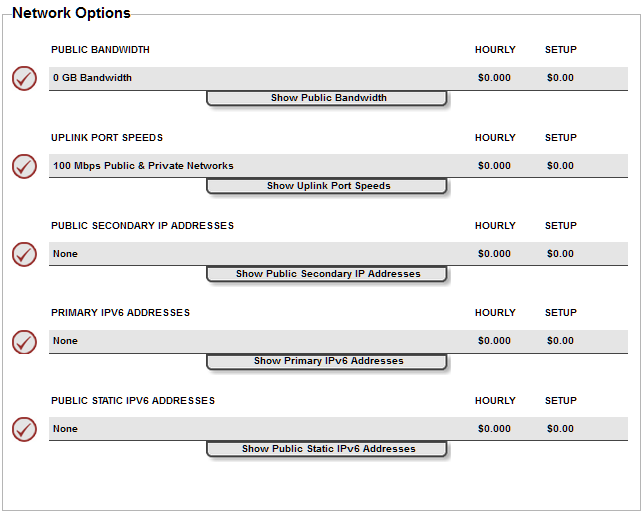Click the checkmark icon for Public Static IPv6 Addresses
Viewport: 643px width, 512px height.
pos(24,429)
